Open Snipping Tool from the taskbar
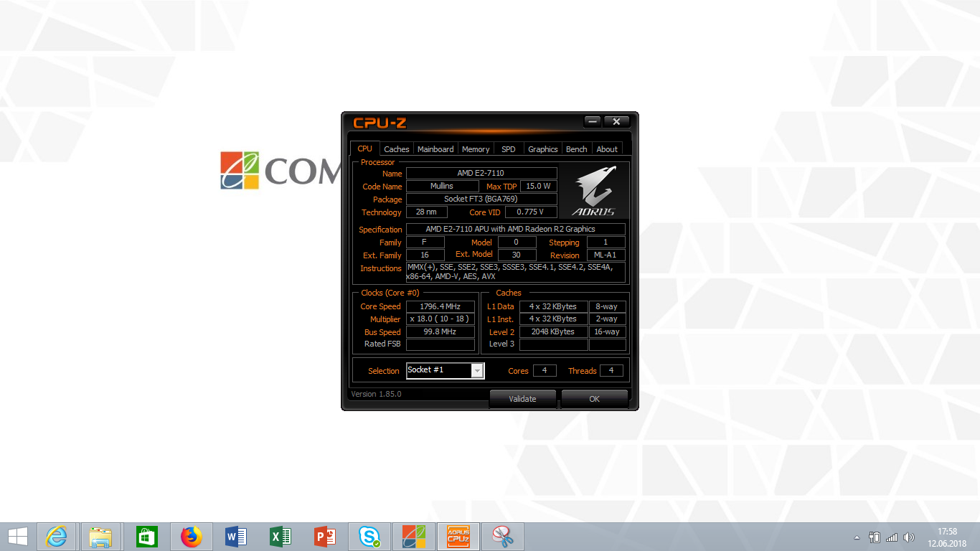 pyautogui.click(x=504, y=537)
